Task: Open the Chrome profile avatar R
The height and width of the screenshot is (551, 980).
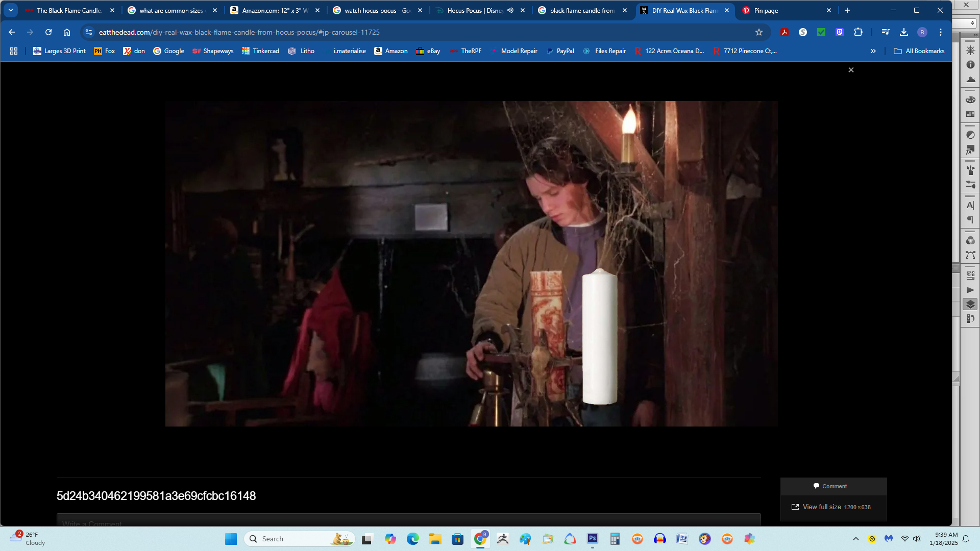Action: click(x=922, y=32)
